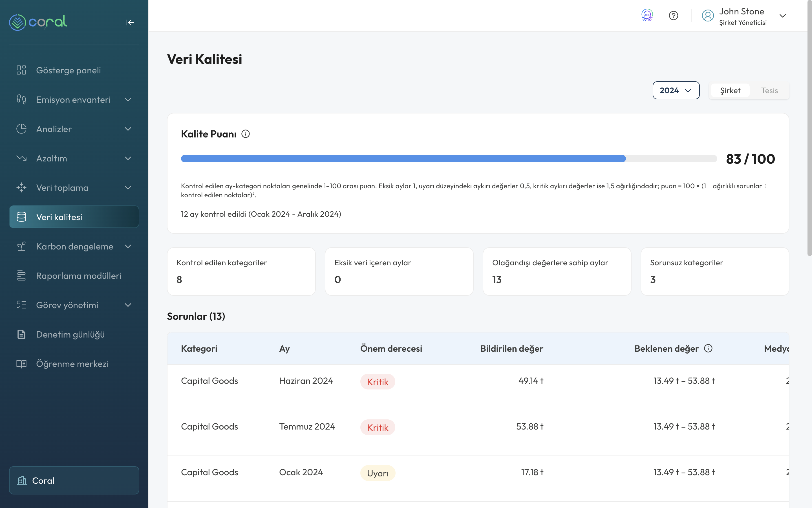Open the 2024 year dropdown
This screenshot has width=812, height=508.
tap(676, 90)
